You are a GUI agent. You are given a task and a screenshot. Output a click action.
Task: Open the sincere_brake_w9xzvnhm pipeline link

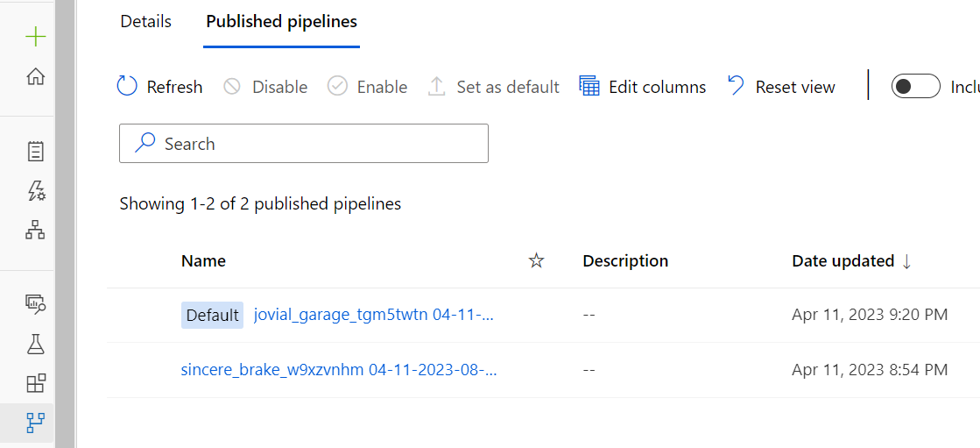coord(340,370)
